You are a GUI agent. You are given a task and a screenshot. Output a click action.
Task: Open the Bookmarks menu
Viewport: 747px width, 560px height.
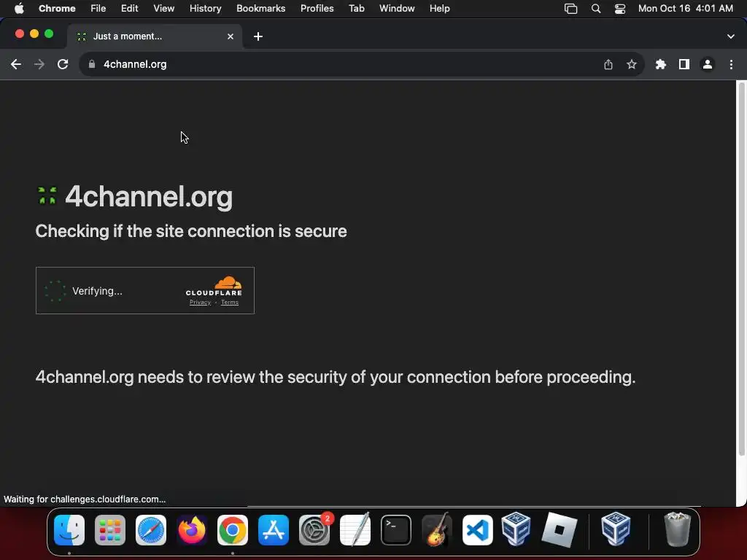coord(261,9)
